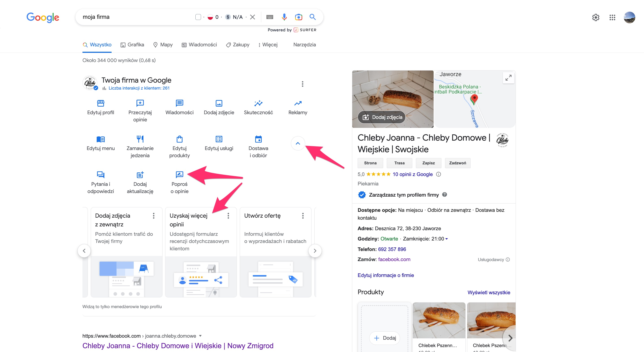Screen dimensions: 644x352
Task: Select Edytuj menu option
Action: (101, 143)
